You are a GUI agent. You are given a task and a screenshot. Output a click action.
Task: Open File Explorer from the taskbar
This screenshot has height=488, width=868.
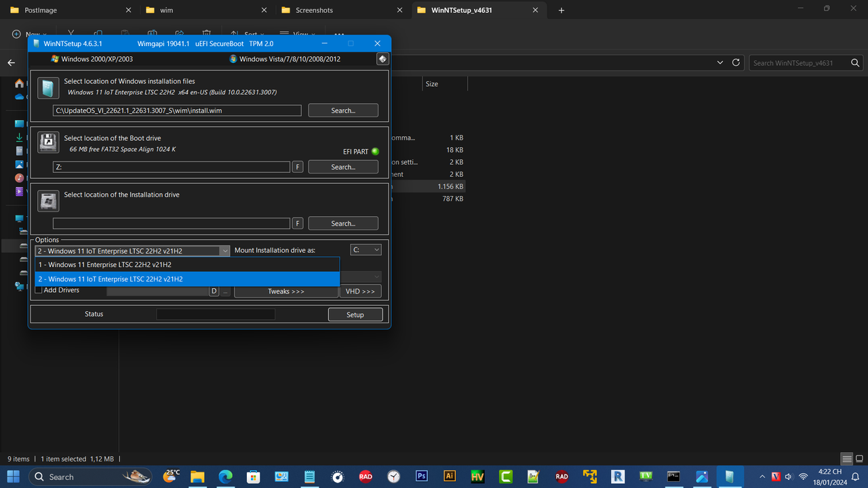tap(197, 476)
